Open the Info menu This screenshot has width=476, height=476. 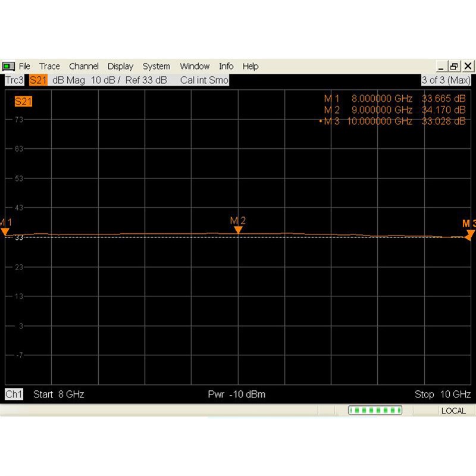tap(226, 66)
